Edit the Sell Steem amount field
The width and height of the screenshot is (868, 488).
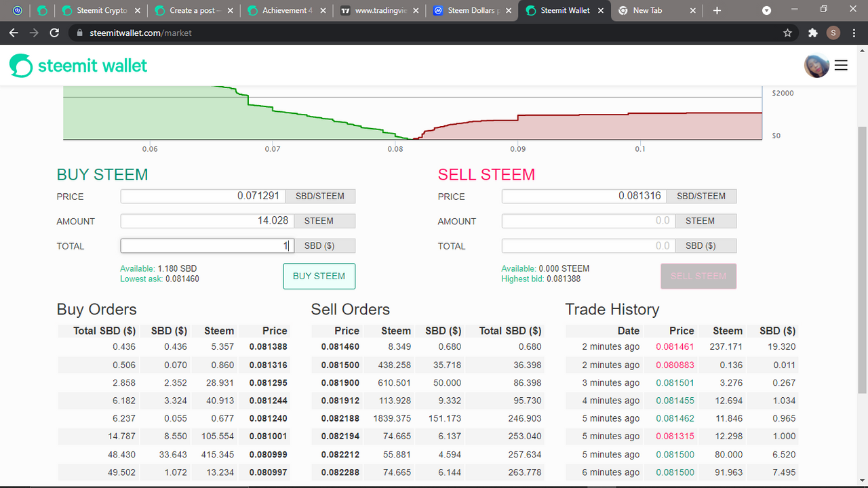pyautogui.click(x=589, y=221)
